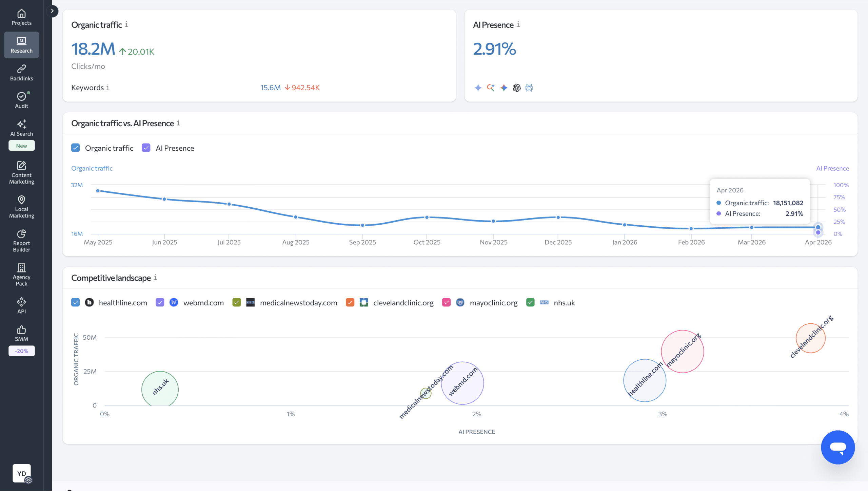Open the chat support bubble

[x=837, y=447]
